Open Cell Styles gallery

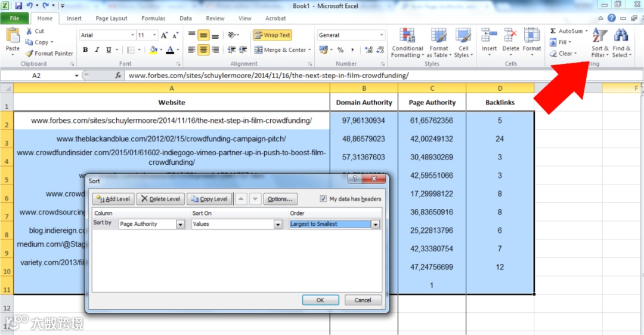pos(463,43)
